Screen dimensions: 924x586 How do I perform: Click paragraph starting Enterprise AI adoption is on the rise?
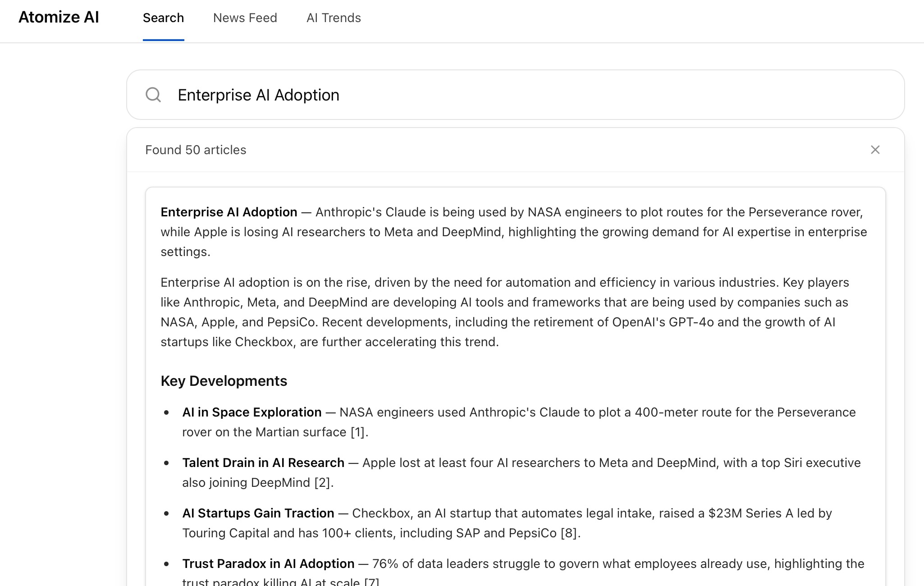[505, 312]
